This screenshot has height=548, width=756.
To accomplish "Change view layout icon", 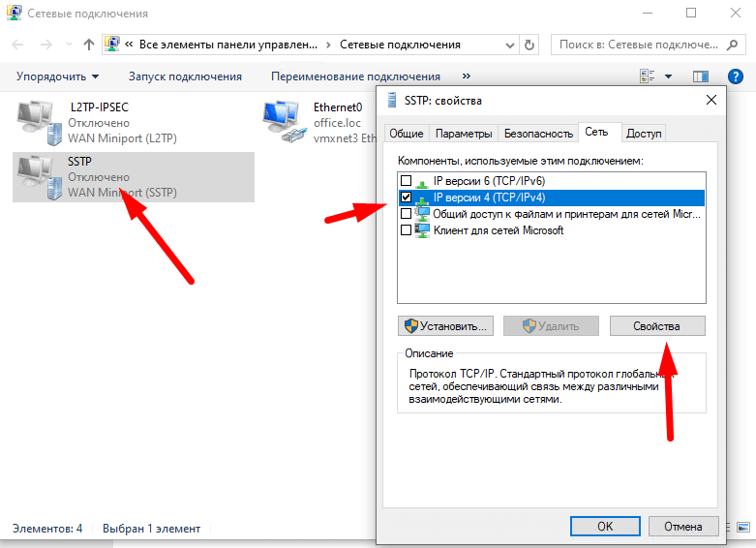I will coord(647,76).
